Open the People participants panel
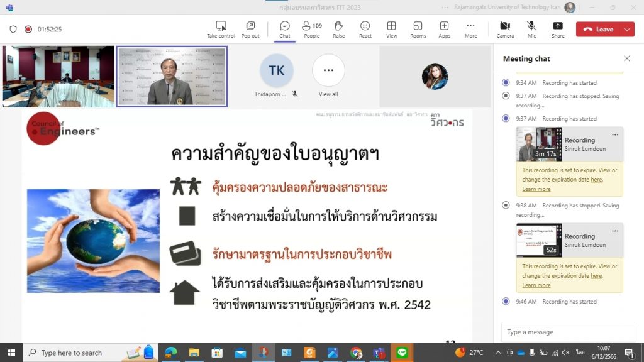The width and height of the screenshot is (644, 362). pos(311,29)
